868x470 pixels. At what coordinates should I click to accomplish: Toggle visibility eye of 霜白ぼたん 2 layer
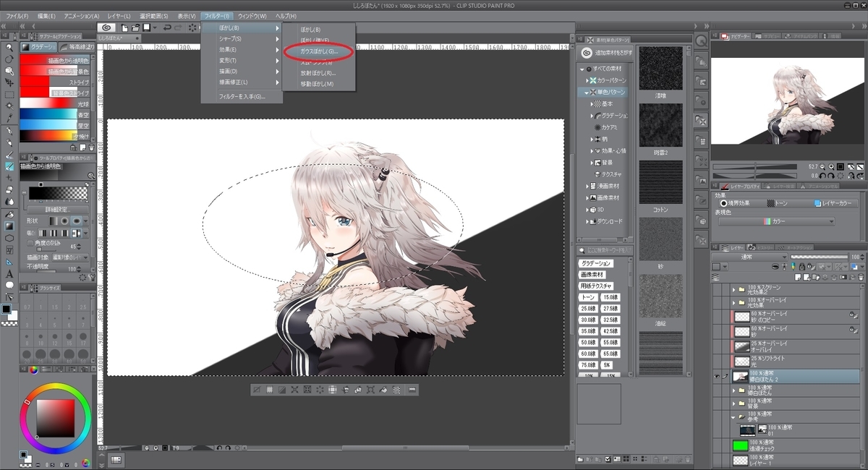point(716,376)
